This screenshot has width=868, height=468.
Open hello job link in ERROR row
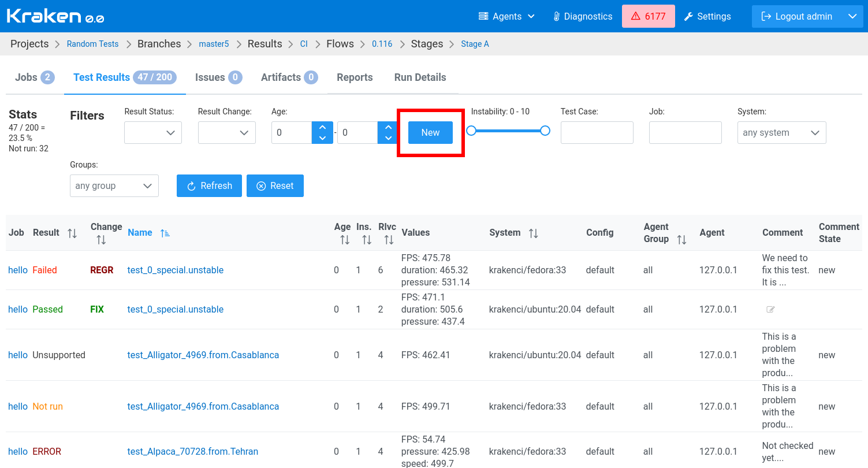pos(18,451)
